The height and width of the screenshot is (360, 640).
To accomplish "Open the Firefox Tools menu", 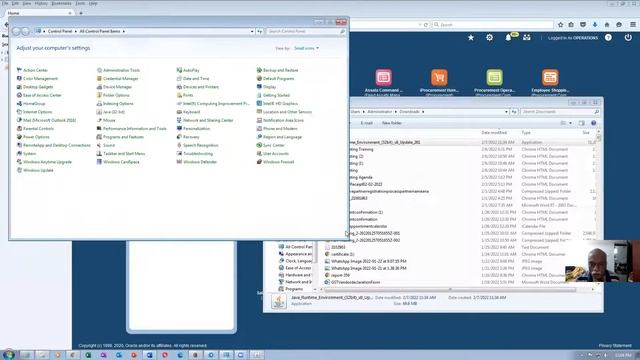I will (80, 3).
